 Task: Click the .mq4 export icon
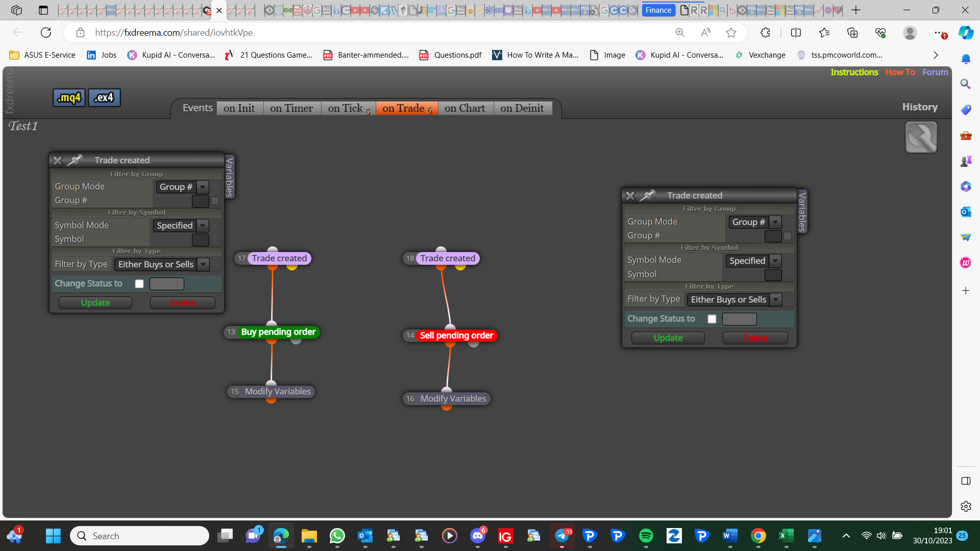pyautogui.click(x=69, y=97)
